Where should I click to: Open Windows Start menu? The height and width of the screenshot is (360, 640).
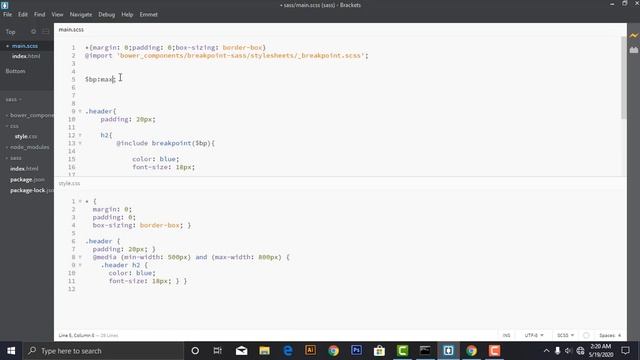[x=11, y=351]
